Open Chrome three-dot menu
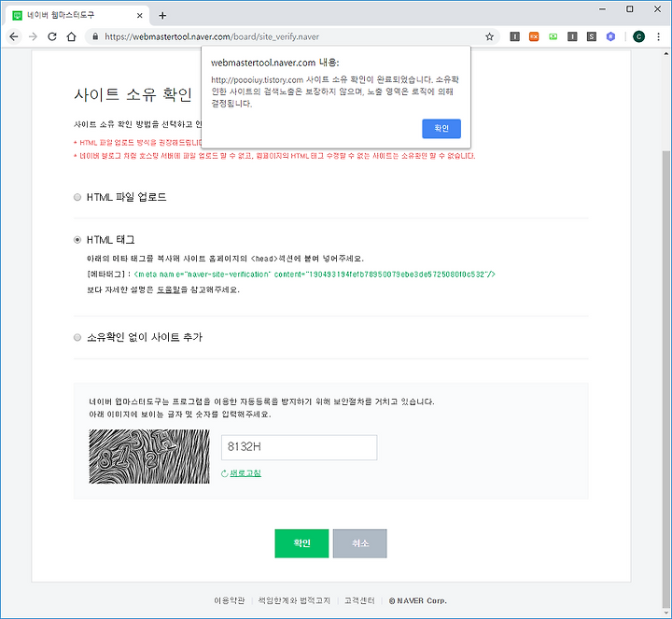The width and height of the screenshot is (672, 619). (x=658, y=36)
